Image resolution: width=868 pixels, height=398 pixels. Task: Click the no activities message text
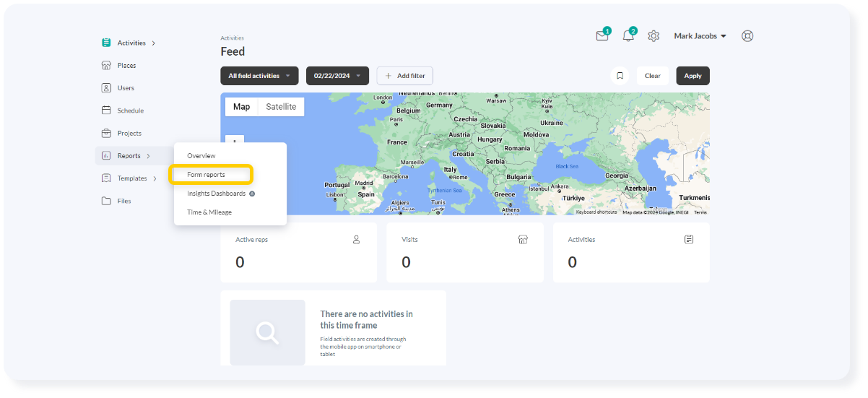(367, 319)
